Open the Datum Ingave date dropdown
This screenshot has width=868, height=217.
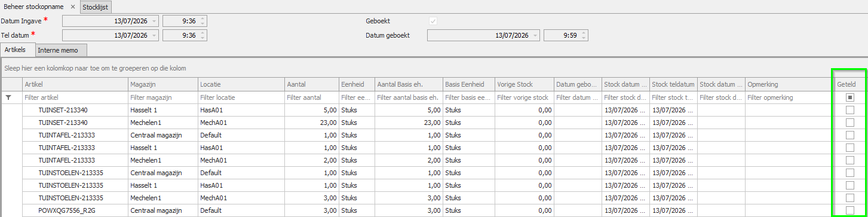pos(154,21)
